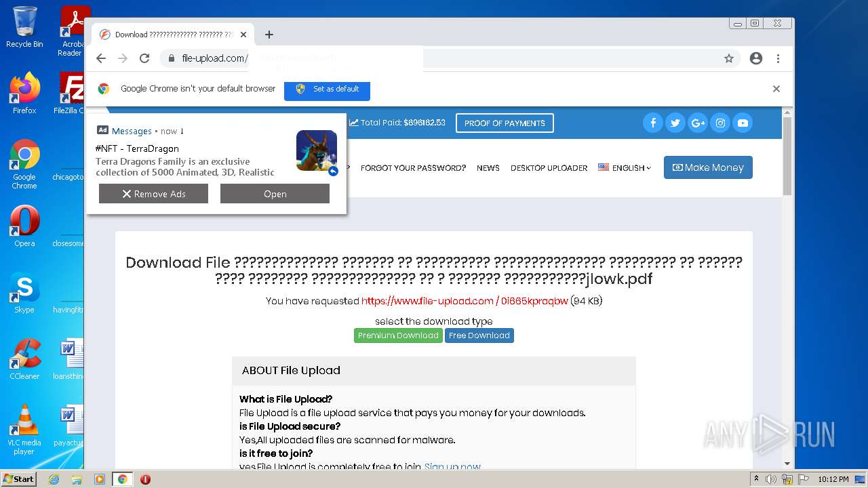Click the Opera taskbar icon

click(145, 479)
